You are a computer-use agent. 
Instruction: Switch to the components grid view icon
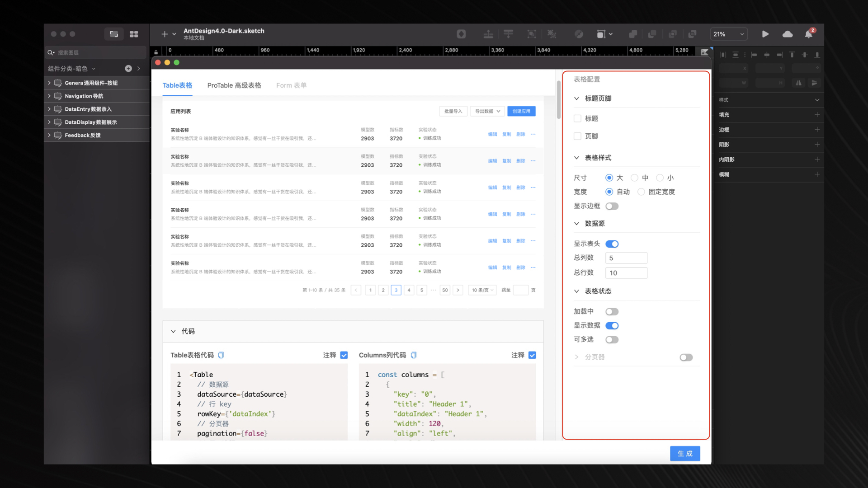[x=134, y=34]
